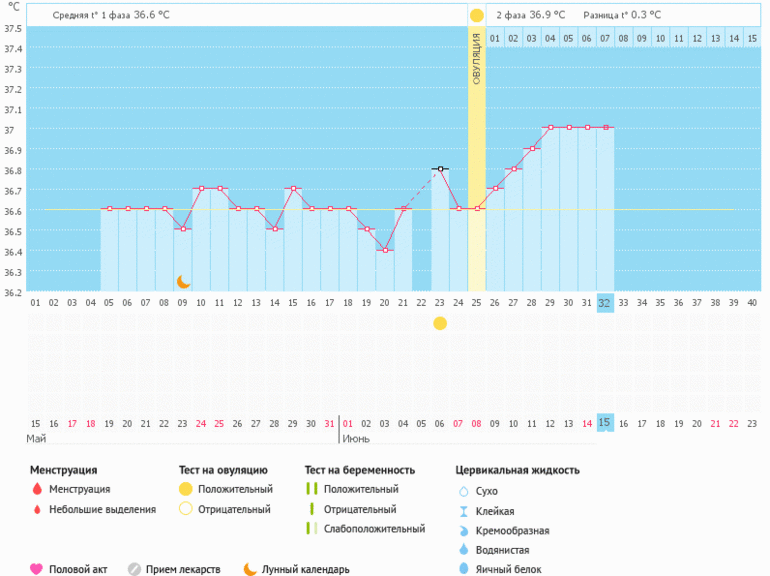Click the small drop icon beside Небольшие выделения
770x576 pixels.
pyautogui.click(x=37, y=510)
